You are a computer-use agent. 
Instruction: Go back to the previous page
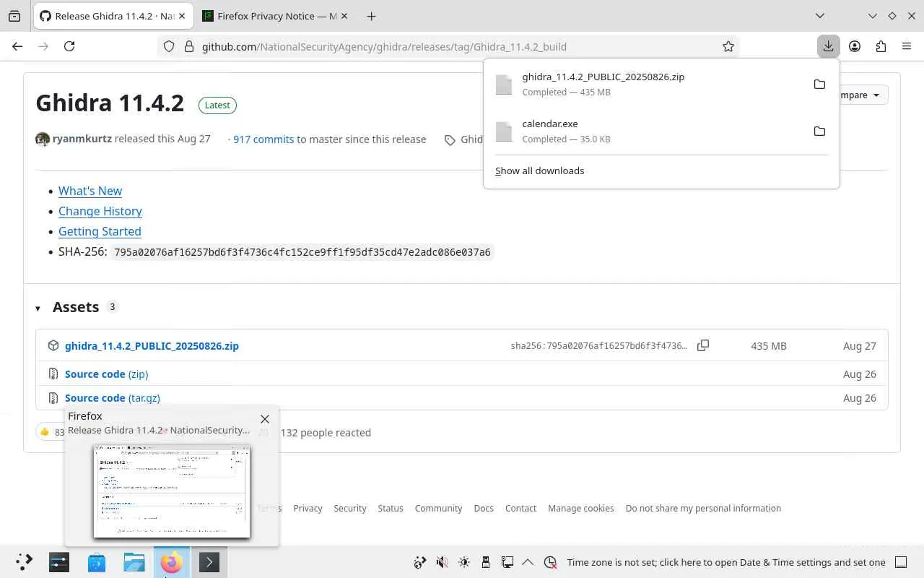point(17,46)
